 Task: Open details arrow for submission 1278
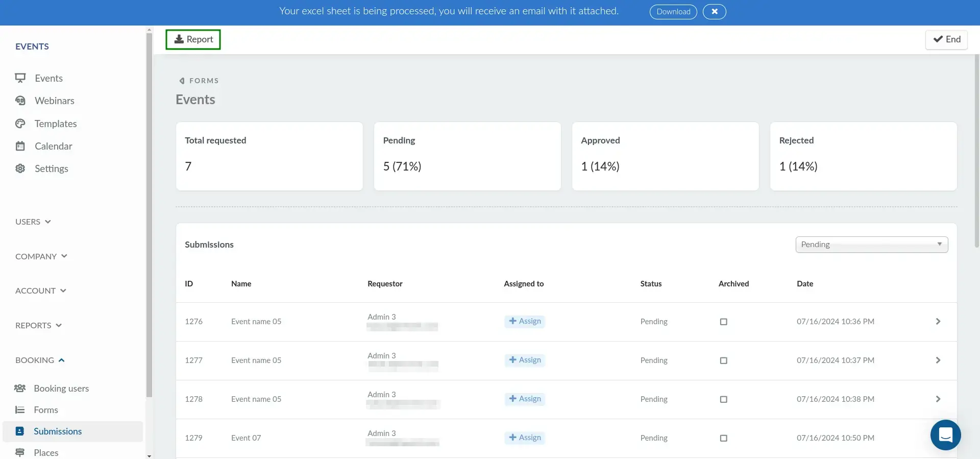click(x=938, y=399)
